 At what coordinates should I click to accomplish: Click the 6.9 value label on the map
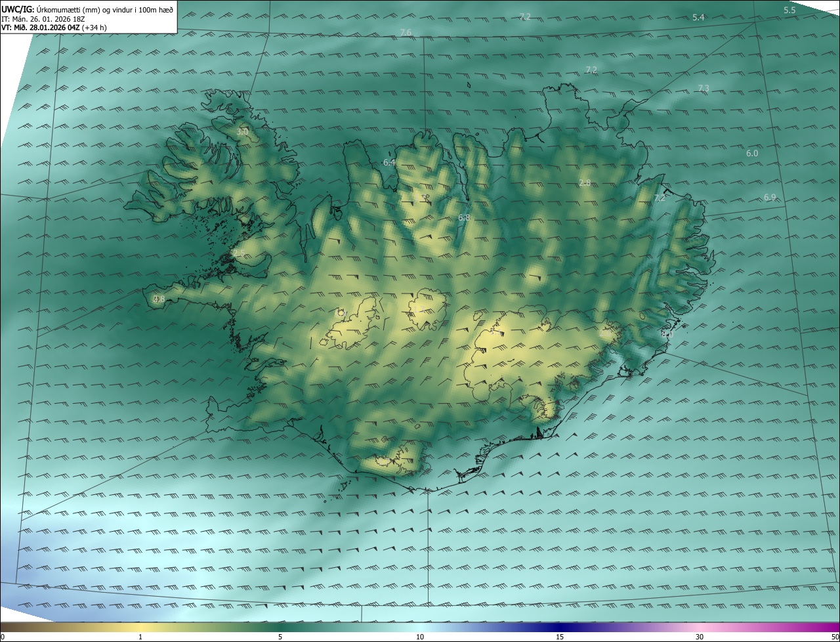tap(770, 197)
